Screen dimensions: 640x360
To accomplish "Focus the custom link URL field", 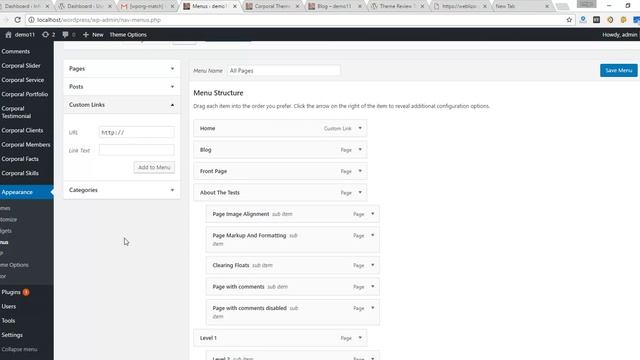I will 136,132.
